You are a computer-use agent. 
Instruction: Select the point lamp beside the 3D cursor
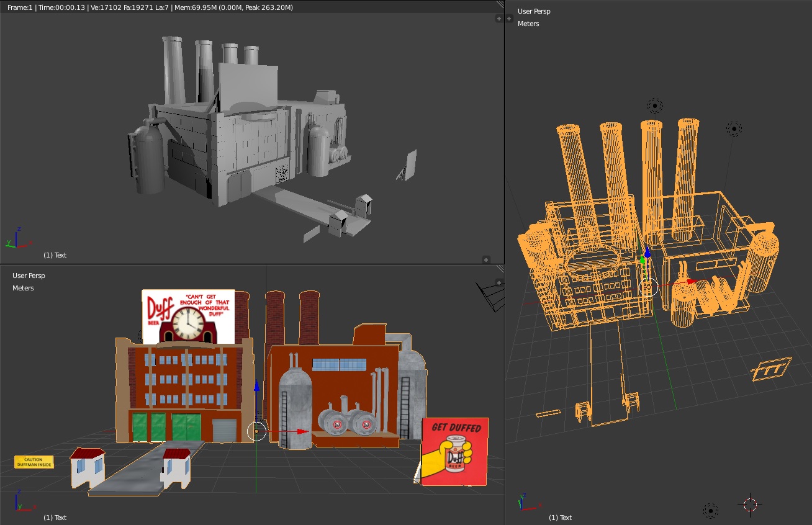pos(711,510)
